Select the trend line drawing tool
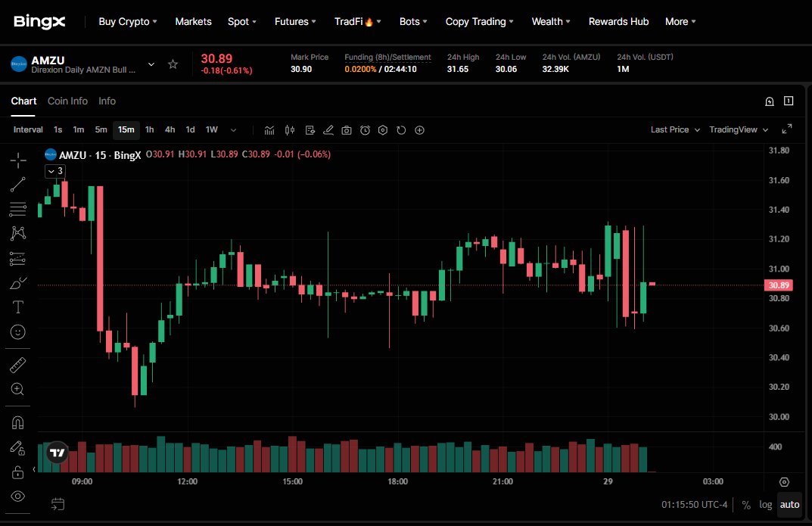The image size is (812, 526). [18, 185]
